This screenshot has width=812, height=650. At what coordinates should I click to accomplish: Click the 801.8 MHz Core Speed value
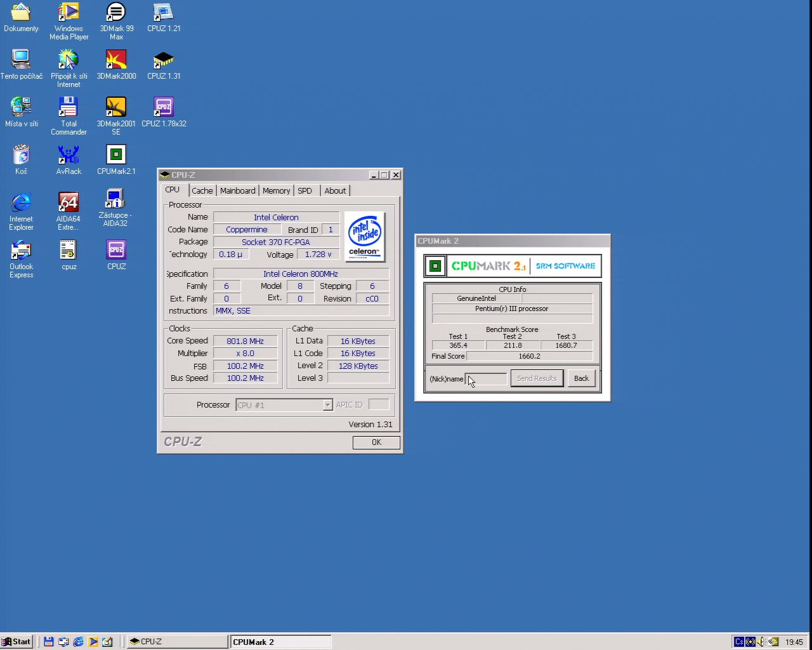pos(245,342)
